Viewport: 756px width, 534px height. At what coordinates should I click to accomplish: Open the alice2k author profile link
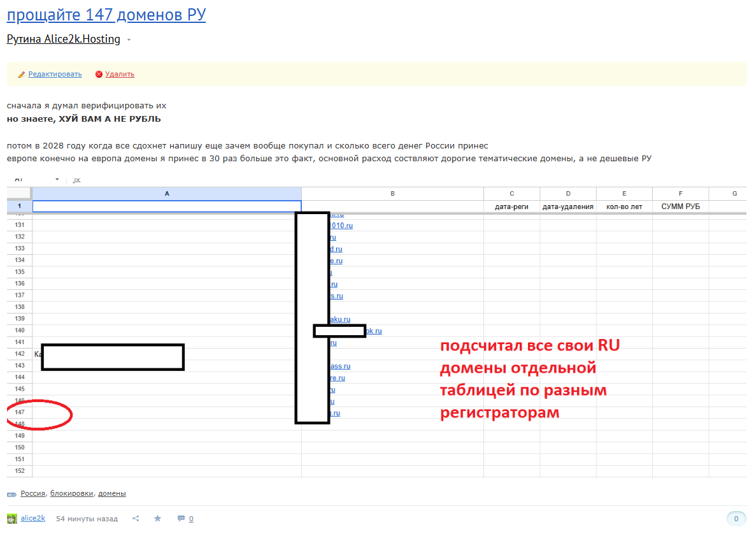click(x=33, y=518)
